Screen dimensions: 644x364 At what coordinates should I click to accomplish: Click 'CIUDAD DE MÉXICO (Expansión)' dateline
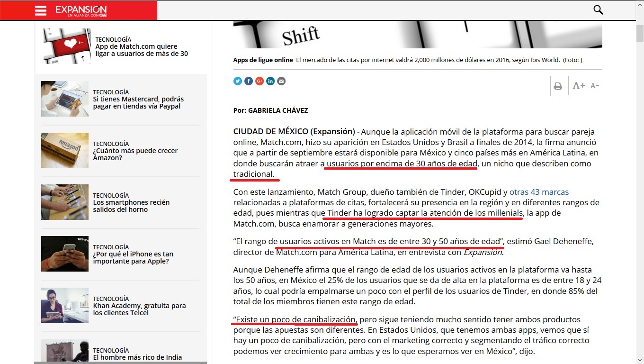[x=294, y=131]
